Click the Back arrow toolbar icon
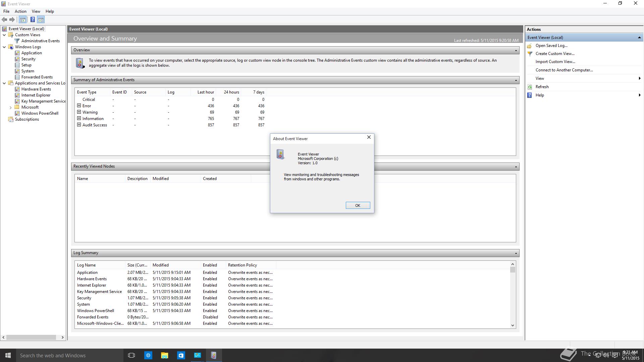The image size is (644, 362). click(x=4, y=20)
